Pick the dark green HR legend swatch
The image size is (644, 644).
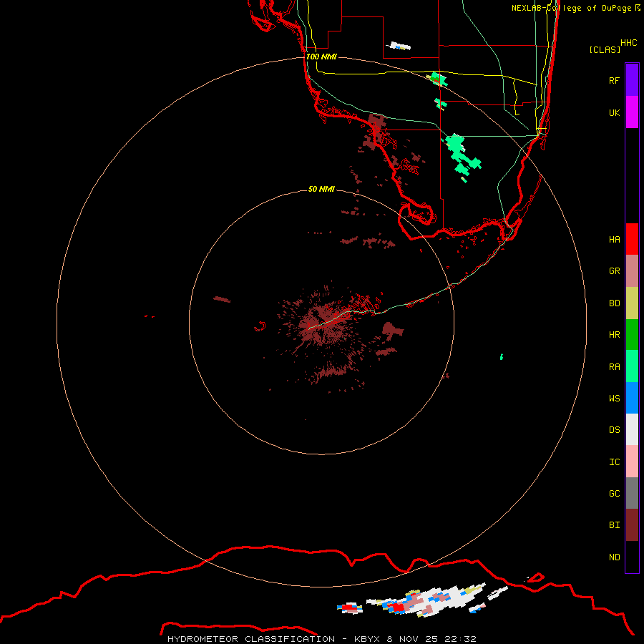click(x=632, y=335)
